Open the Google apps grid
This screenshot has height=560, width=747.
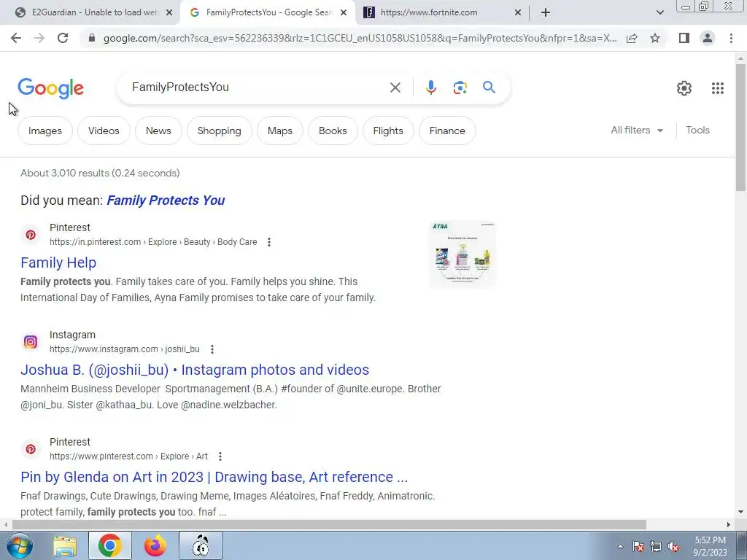pyautogui.click(x=718, y=88)
